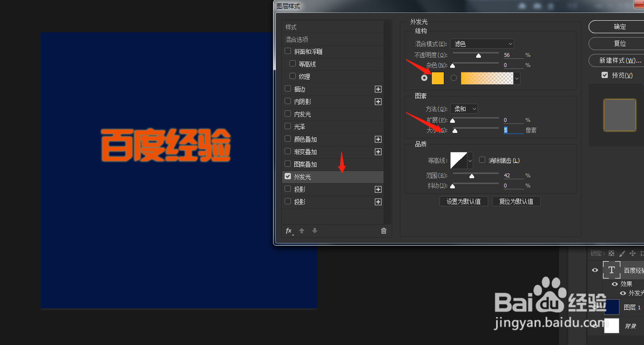Click the 大小 size field showing 5
The height and width of the screenshot is (345, 644).
pyautogui.click(x=513, y=130)
